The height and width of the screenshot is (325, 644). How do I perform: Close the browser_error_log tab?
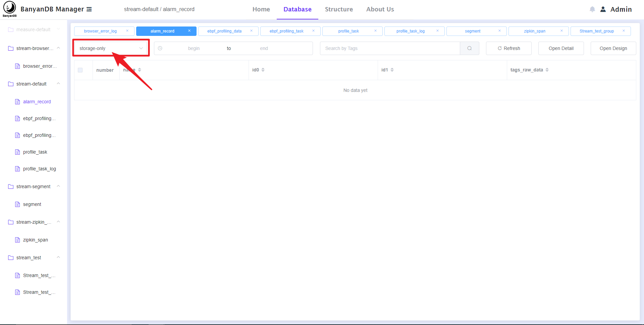click(x=127, y=31)
